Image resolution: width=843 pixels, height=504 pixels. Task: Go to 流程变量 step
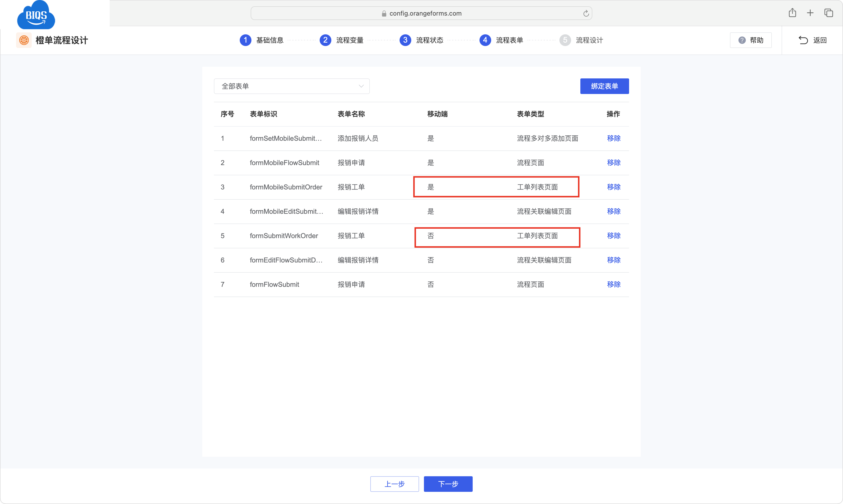(350, 40)
